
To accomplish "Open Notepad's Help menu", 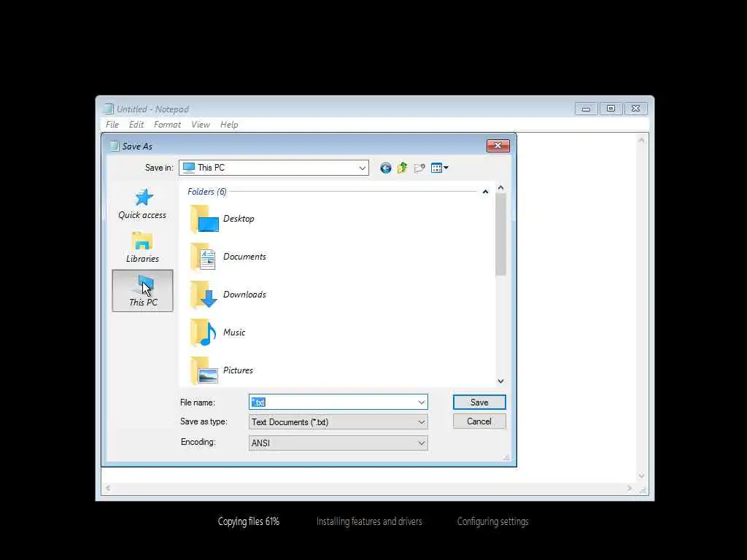I will (229, 125).
